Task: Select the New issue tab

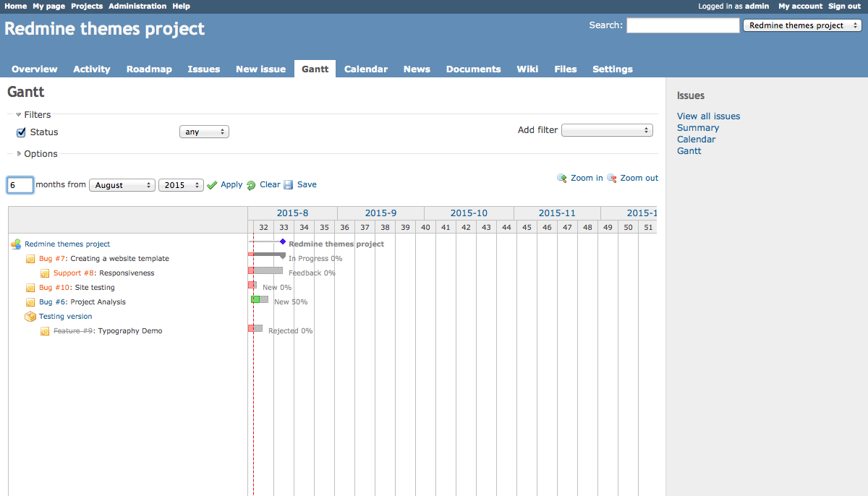Action: tap(261, 69)
